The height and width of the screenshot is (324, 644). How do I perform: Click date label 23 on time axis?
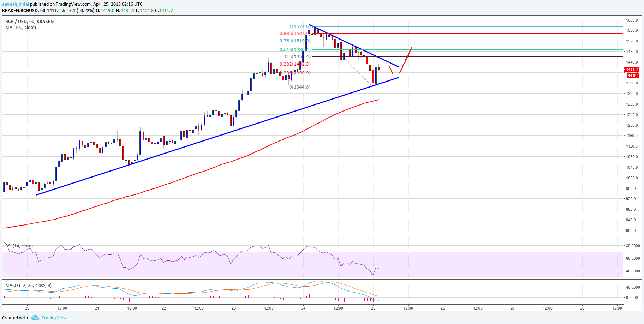coord(234,308)
